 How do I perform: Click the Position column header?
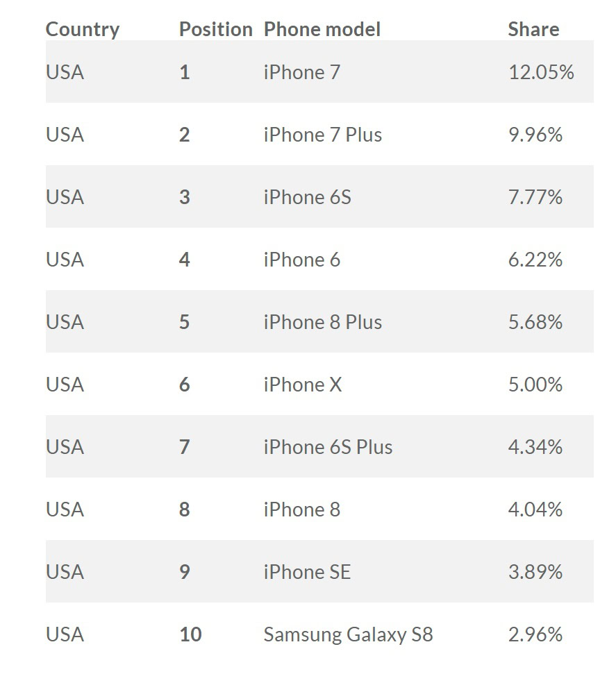pyautogui.click(x=215, y=29)
